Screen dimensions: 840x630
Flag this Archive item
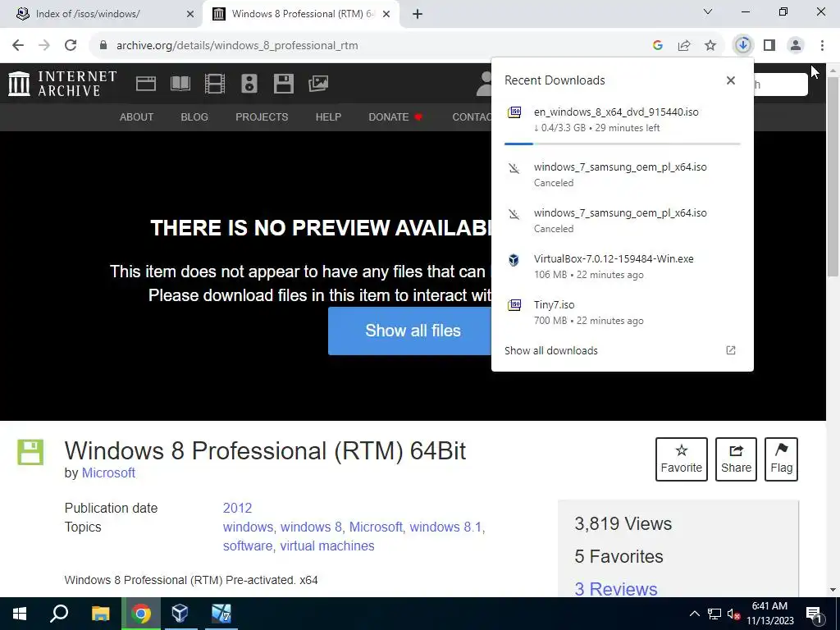point(782,459)
